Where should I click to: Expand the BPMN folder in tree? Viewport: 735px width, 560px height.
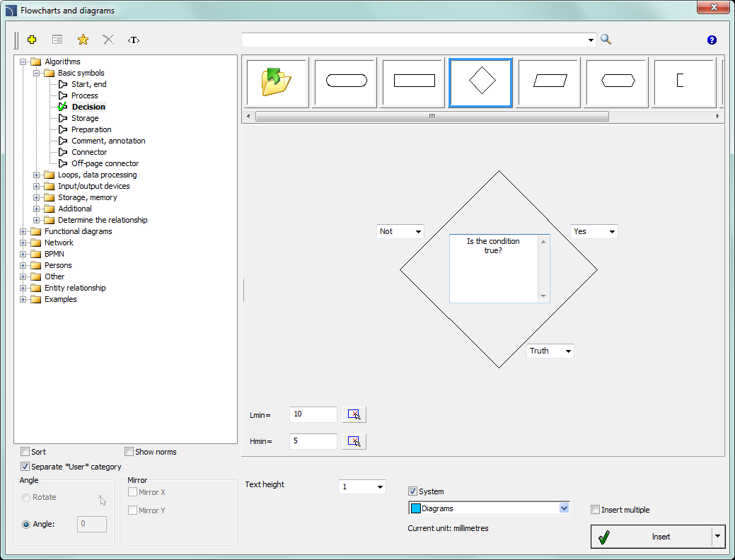(24, 254)
